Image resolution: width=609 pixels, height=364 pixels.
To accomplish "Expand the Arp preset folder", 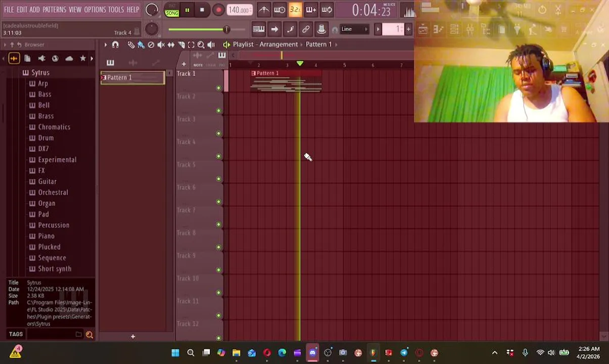I will pos(38,83).
